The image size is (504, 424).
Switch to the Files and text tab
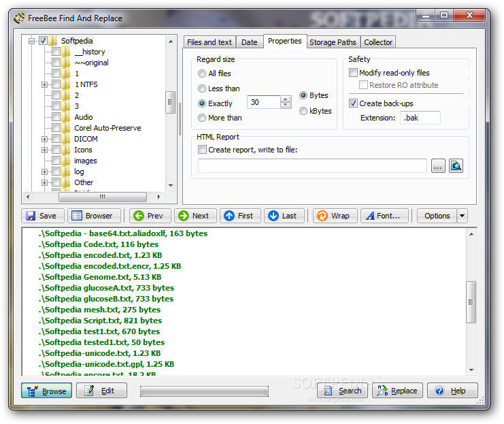tap(209, 42)
